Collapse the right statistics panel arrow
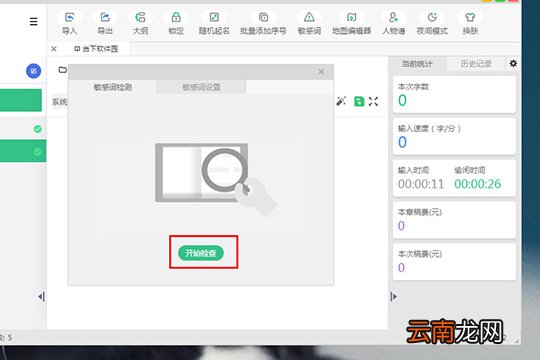 point(393,297)
